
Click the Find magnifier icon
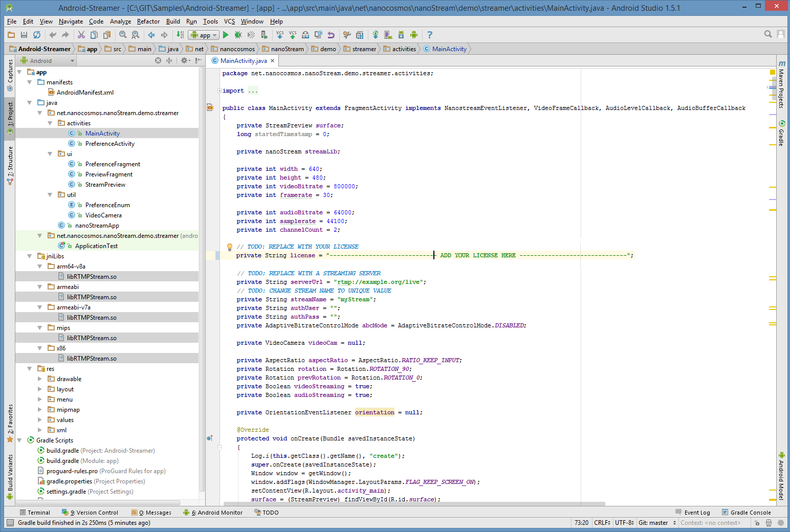(x=123, y=35)
